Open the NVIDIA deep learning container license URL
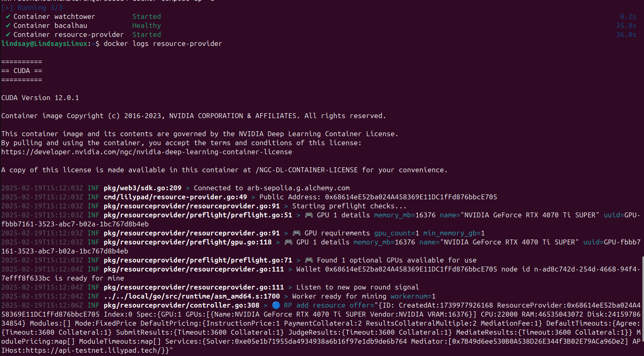Image resolution: width=644 pixels, height=356 pixels. click(x=146, y=152)
